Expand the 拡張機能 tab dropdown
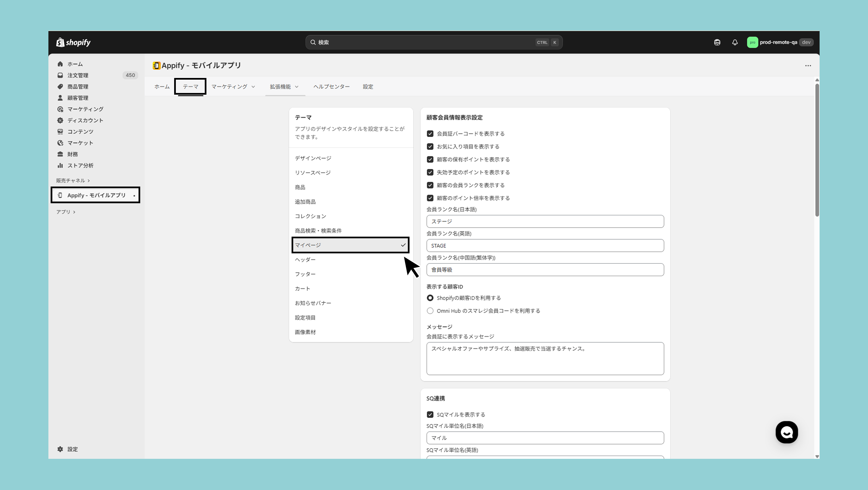 284,87
